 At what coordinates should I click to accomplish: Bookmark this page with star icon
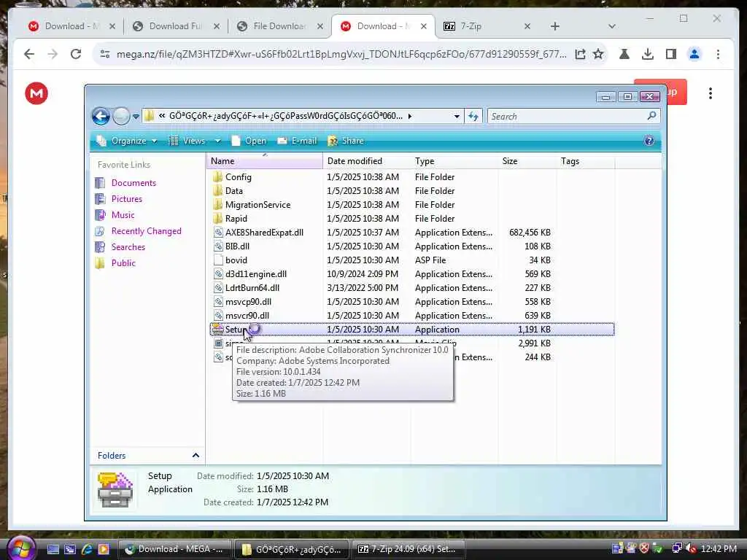(598, 54)
